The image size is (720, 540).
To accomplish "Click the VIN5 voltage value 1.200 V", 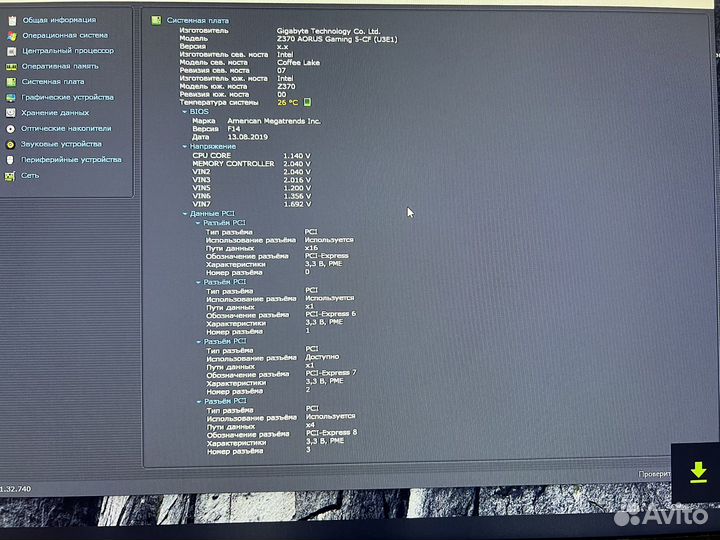I will 297,188.
